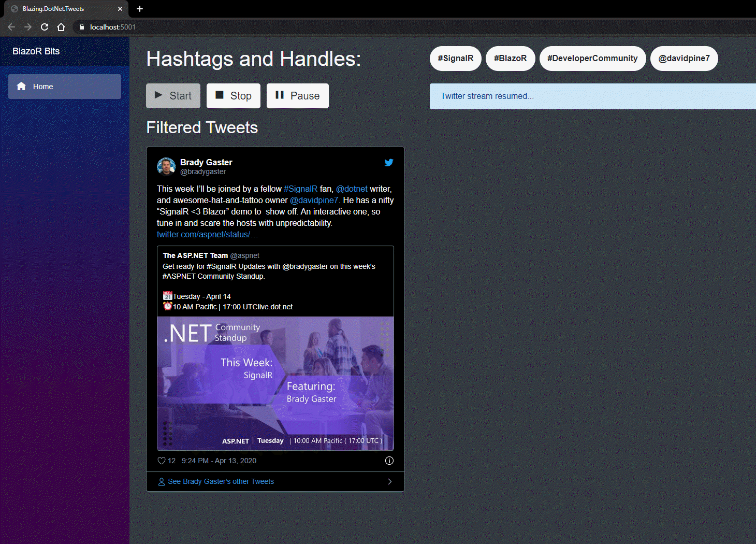Viewport: 756px width, 544px height.
Task: Select the Blazing.DotNet.Tweets browser tab
Action: click(66, 9)
